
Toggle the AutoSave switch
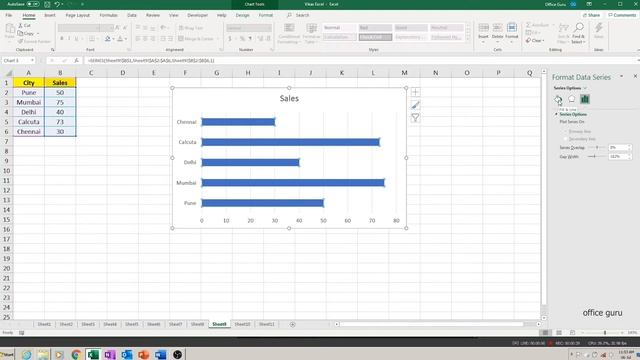33,4
